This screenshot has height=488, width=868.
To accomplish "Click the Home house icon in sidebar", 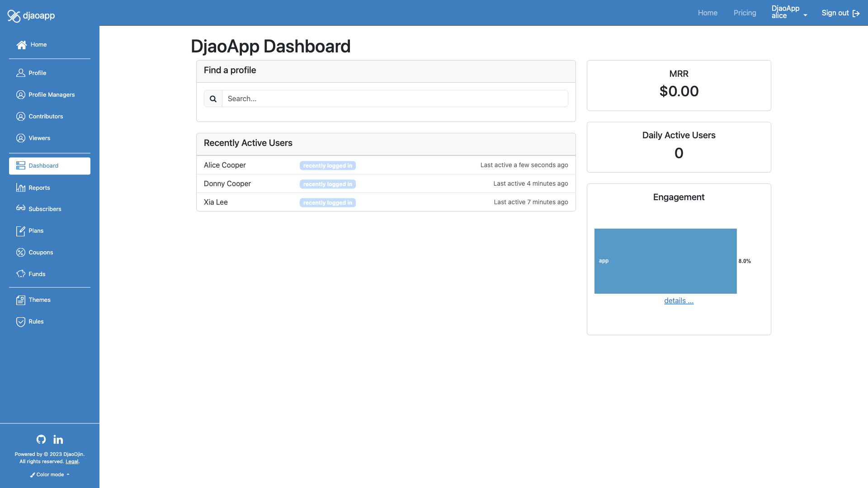I will coord(21,45).
